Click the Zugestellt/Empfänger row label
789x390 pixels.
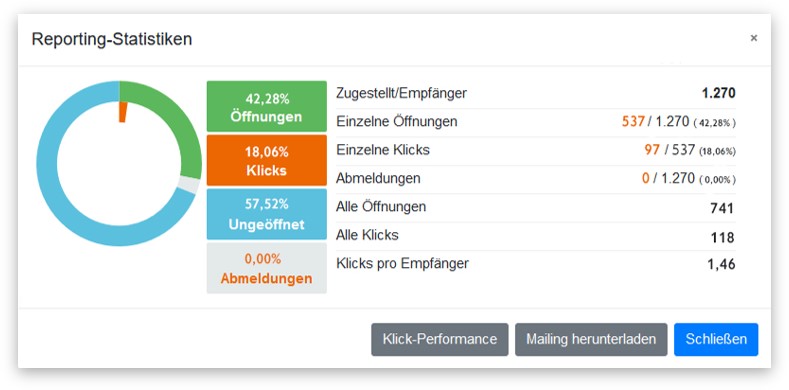[401, 93]
